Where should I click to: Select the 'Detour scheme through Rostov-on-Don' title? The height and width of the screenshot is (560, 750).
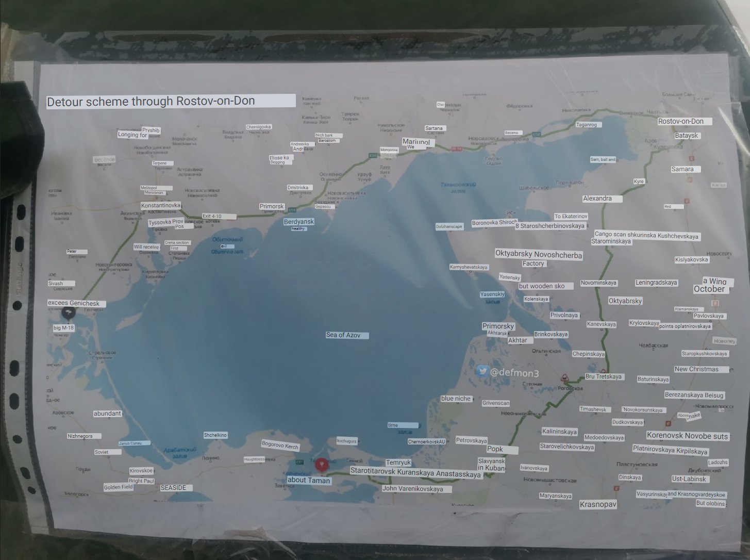tap(171, 101)
